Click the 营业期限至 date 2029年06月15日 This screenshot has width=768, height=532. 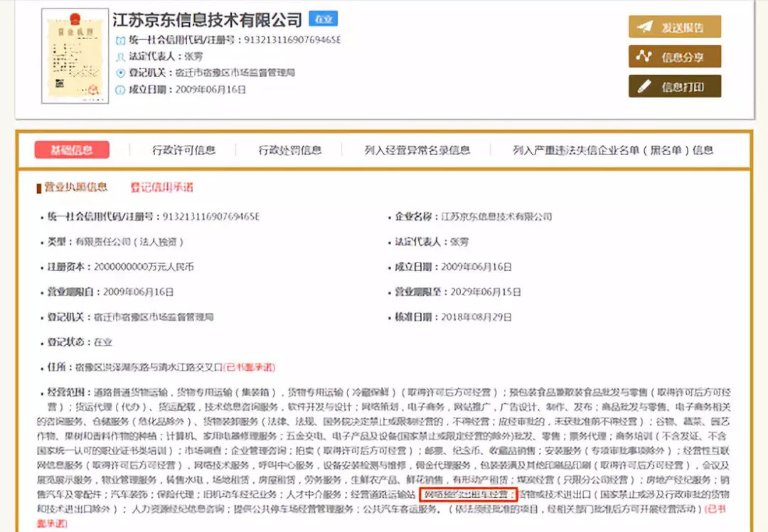486,292
